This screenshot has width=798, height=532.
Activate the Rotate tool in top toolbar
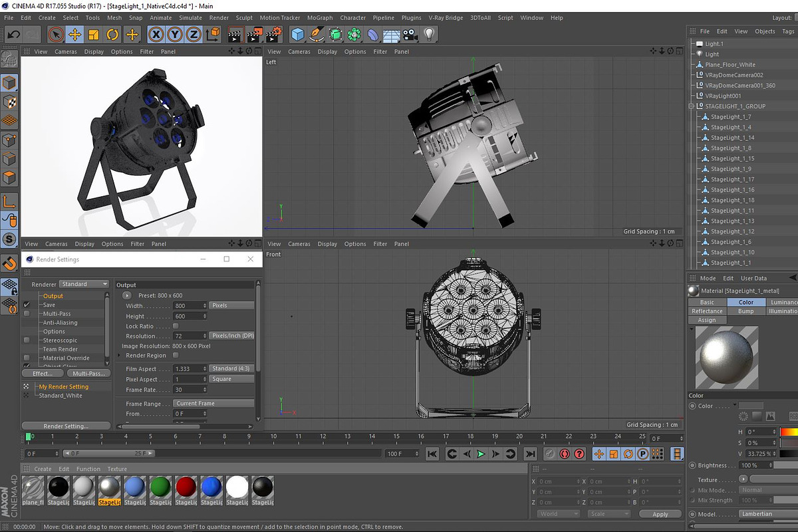[113, 34]
